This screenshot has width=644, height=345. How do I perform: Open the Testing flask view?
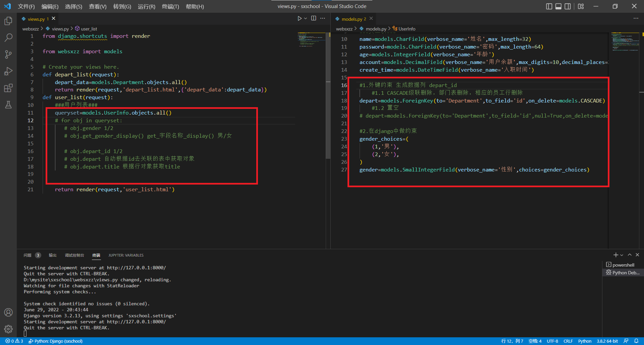click(8, 105)
